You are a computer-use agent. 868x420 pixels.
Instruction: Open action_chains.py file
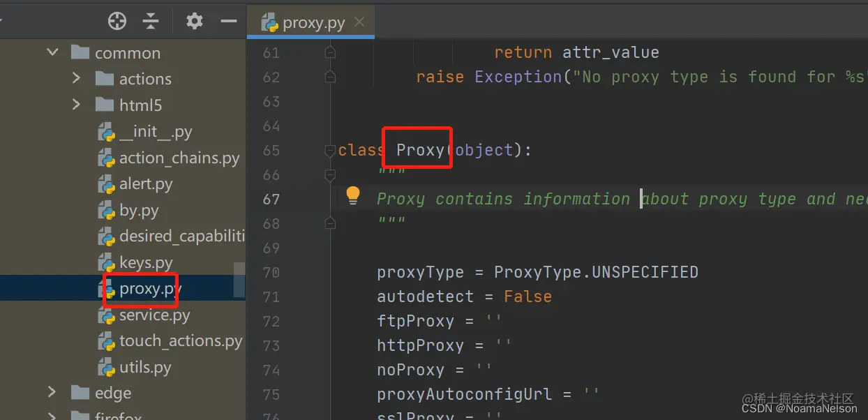click(179, 158)
